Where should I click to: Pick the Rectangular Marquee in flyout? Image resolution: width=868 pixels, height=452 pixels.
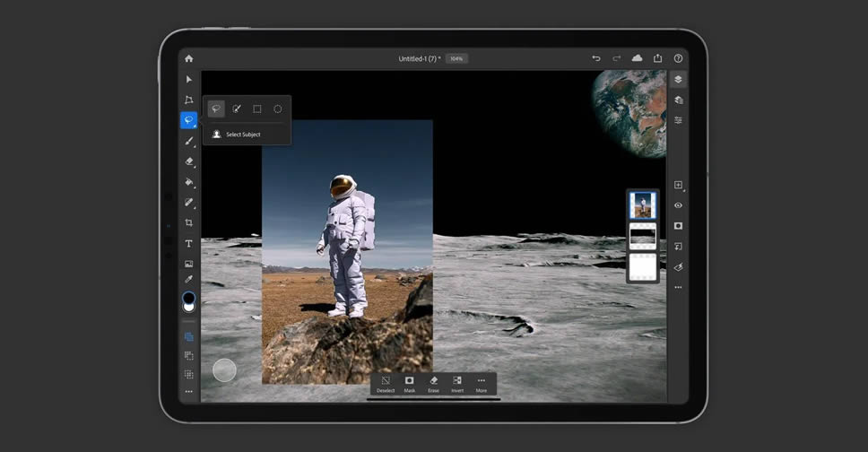point(257,109)
